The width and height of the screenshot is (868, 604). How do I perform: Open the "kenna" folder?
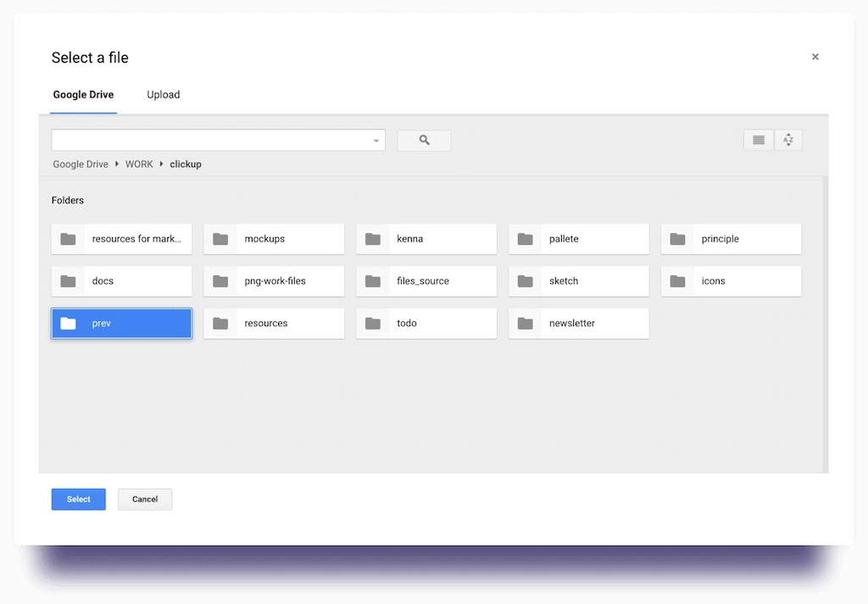[426, 239]
